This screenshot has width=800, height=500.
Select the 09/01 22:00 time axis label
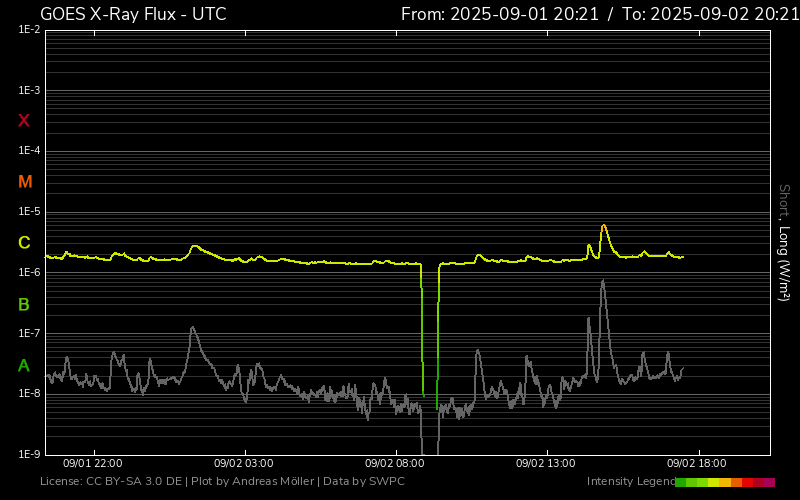(93, 464)
